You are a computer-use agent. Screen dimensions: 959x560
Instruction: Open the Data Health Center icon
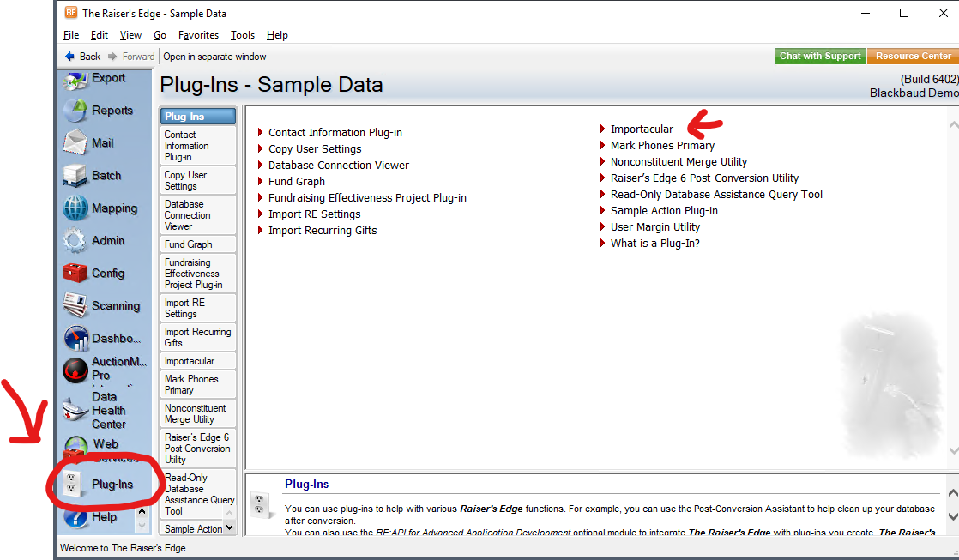coord(75,410)
